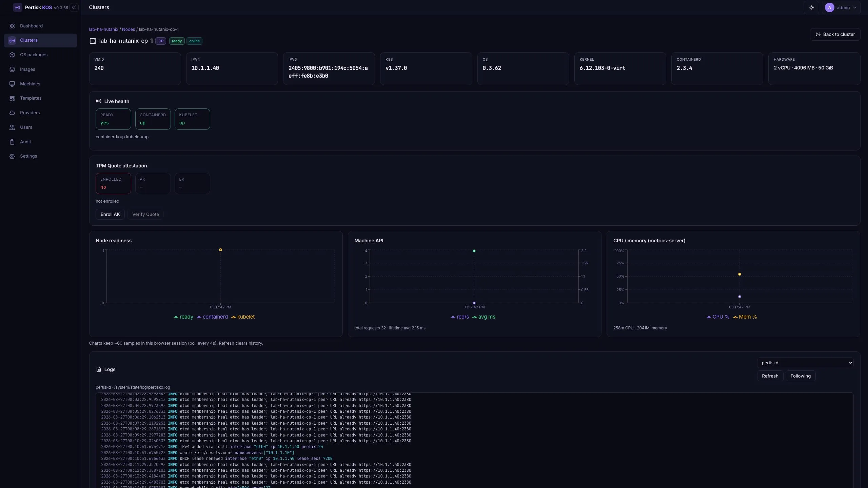The width and height of the screenshot is (868, 488).
Task: Open Dashboard in the sidebar
Action: pyautogui.click(x=40, y=26)
